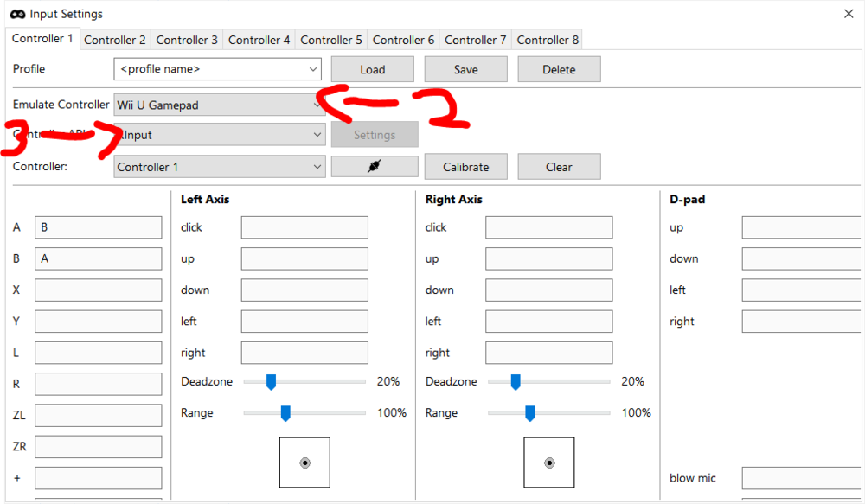Image resolution: width=865 pixels, height=504 pixels.
Task: Open the profile name combo box
Action: (x=217, y=69)
